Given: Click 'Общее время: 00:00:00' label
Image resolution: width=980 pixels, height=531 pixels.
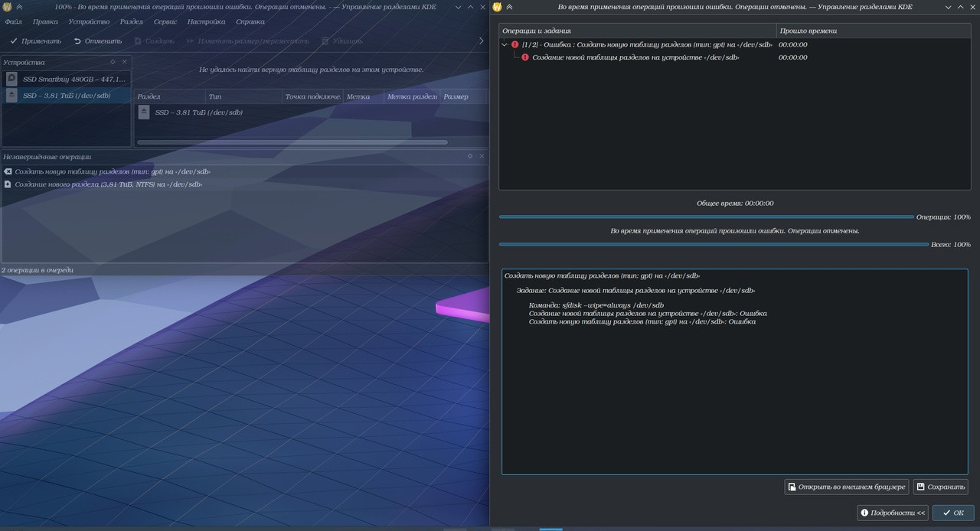Looking at the screenshot, I should pos(735,204).
